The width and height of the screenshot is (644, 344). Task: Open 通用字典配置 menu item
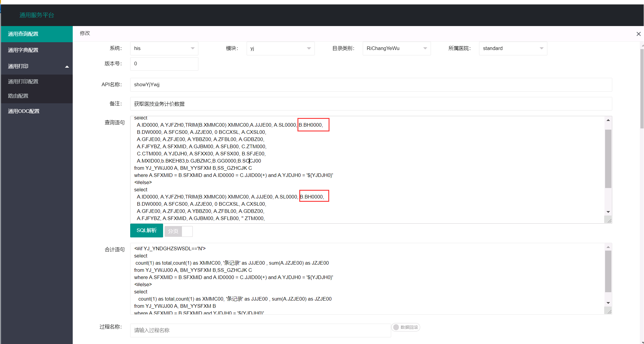[23, 50]
